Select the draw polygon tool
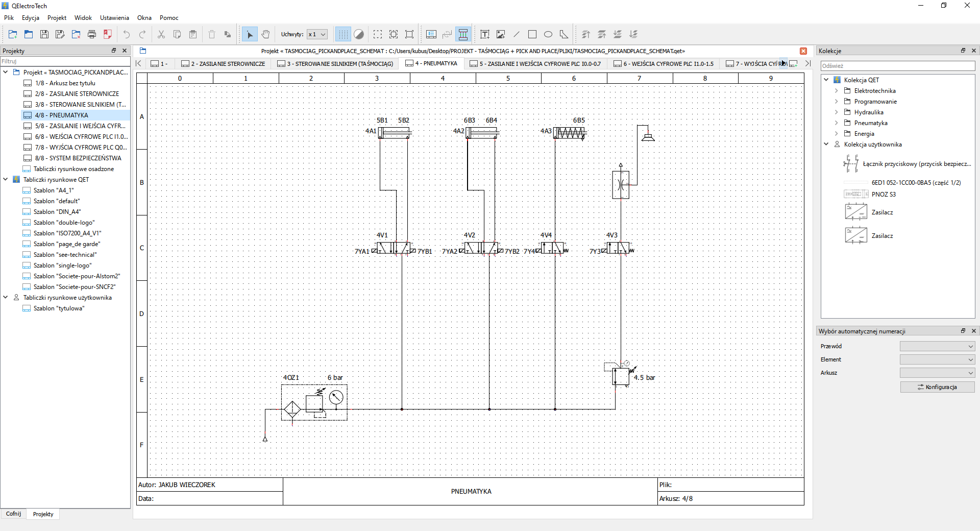Screen dimensions: 980x531 click(564, 34)
